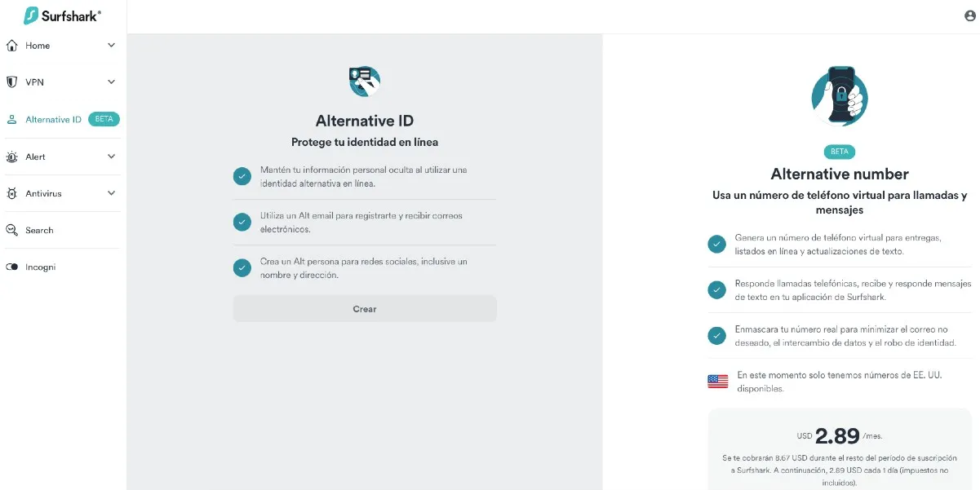Viewport: 980px width, 490px height.
Task: Click the 2.89 price text
Action: pos(838,435)
